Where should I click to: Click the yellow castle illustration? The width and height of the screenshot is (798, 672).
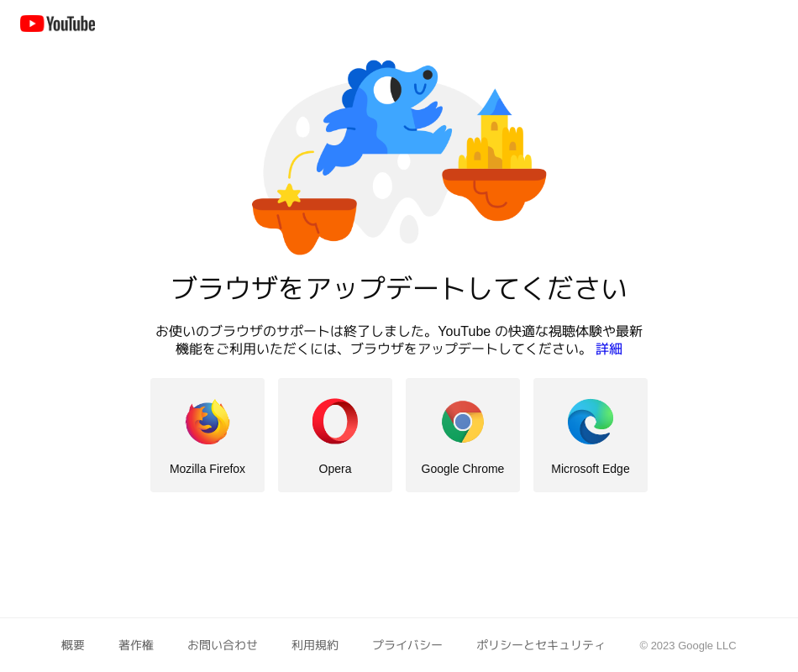[495, 130]
